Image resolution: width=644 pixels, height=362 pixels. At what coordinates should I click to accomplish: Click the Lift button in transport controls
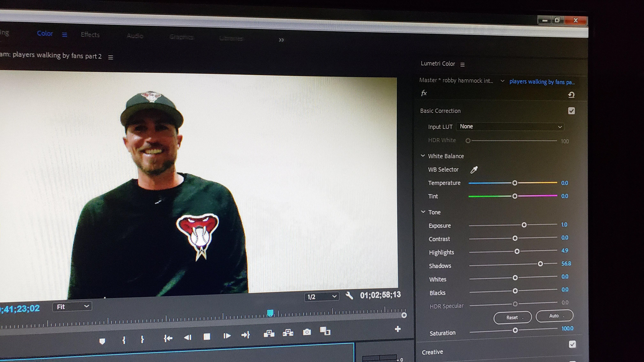pos(269,334)
